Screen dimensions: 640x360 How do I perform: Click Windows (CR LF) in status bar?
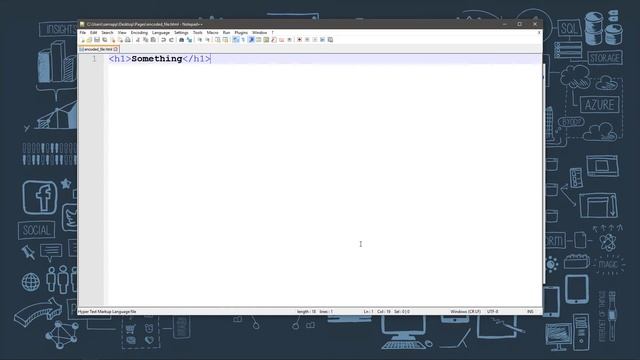465,311
